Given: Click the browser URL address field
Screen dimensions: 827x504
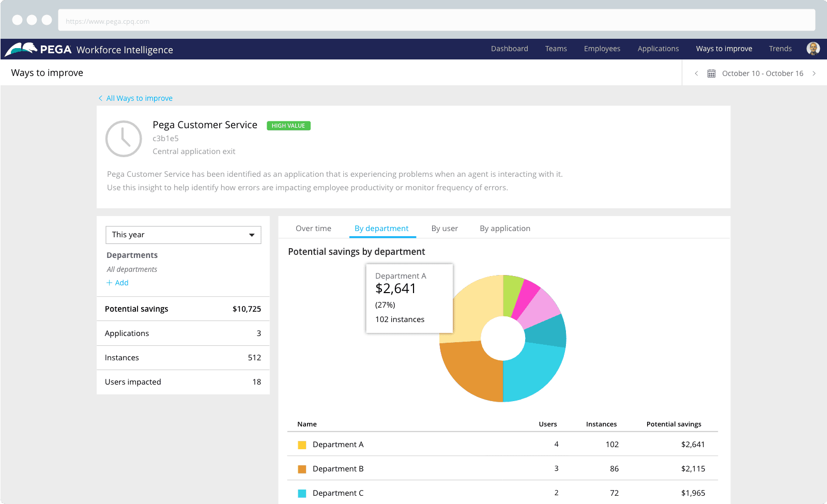Looking at the screenshot, I should pyautogui.click(x=437, y=20).
